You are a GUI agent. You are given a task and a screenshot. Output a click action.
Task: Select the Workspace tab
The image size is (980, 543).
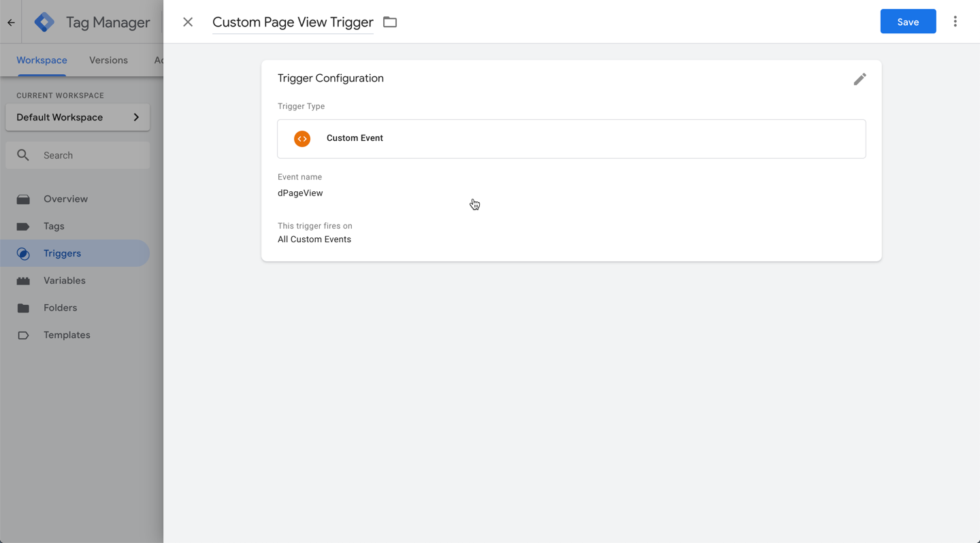point(42,60)
